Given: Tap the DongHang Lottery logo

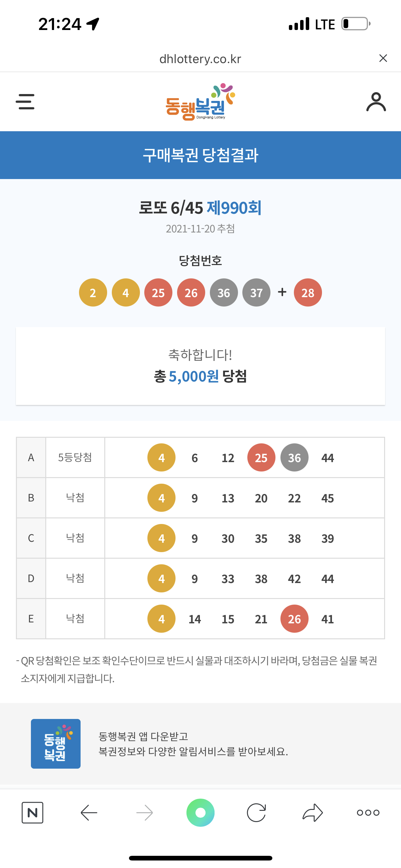Looking at the screenshot, I should pyautogui.click(x=200, y=102).
